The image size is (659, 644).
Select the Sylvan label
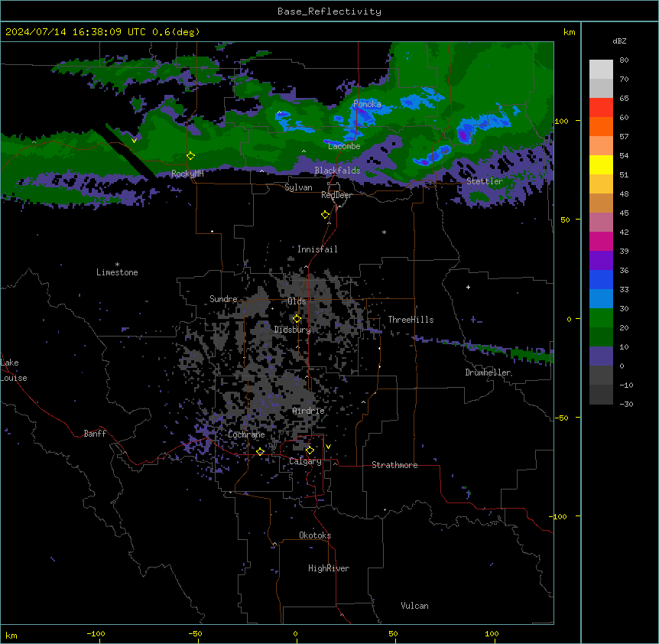[298, 187]
